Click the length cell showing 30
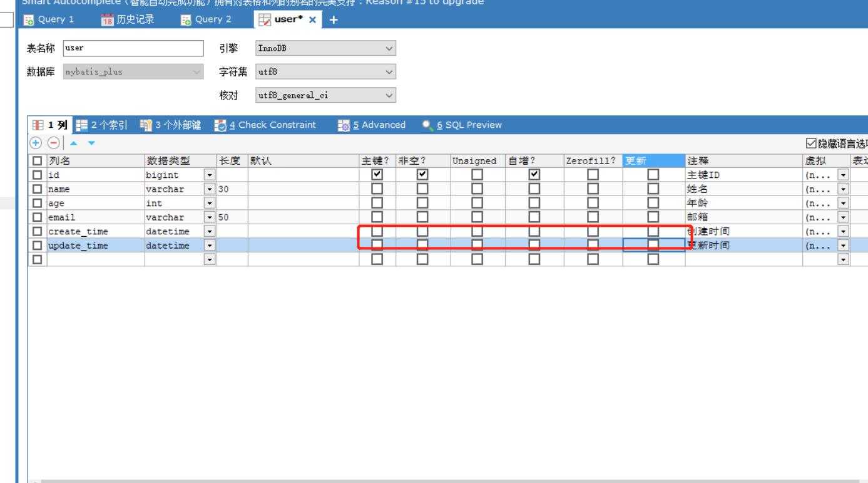Viewport: 868px width, 483px height. tap(232, 189)
